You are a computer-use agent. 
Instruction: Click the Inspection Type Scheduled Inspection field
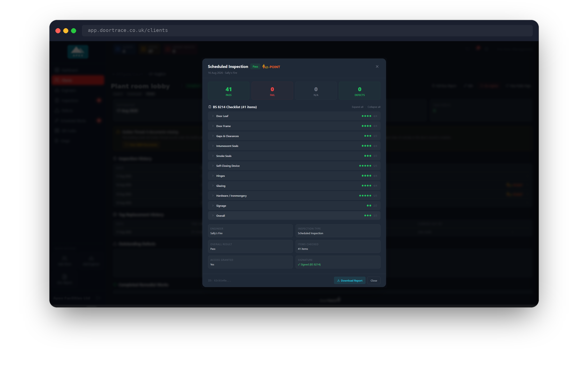click(x=338, y=231)
